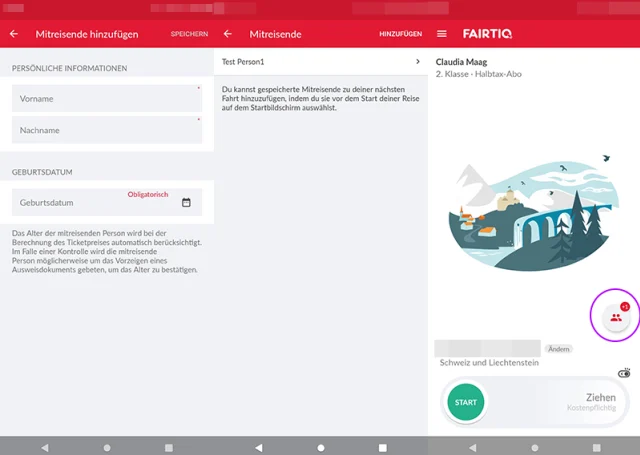Screen dimensions: 640x455
Task: Open the companions icon with +1 badge
Action: [616, 317]
